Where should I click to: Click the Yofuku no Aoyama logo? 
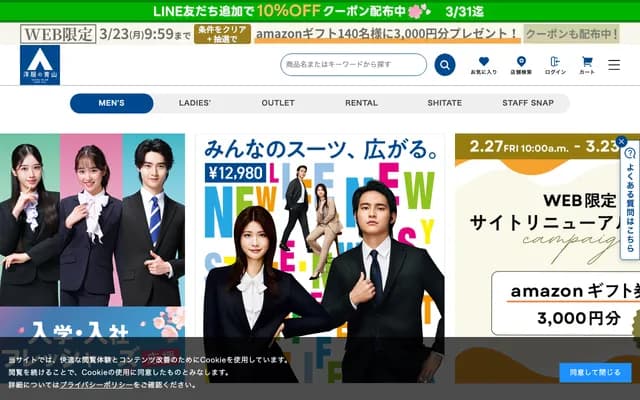point(39,65)
